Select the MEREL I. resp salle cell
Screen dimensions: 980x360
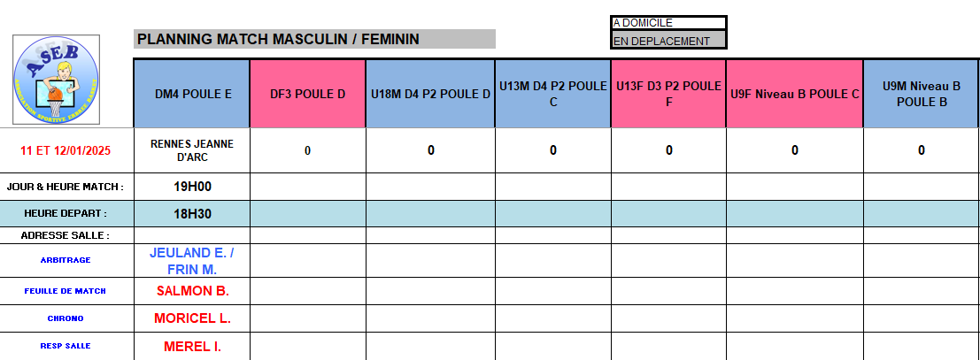192,346
